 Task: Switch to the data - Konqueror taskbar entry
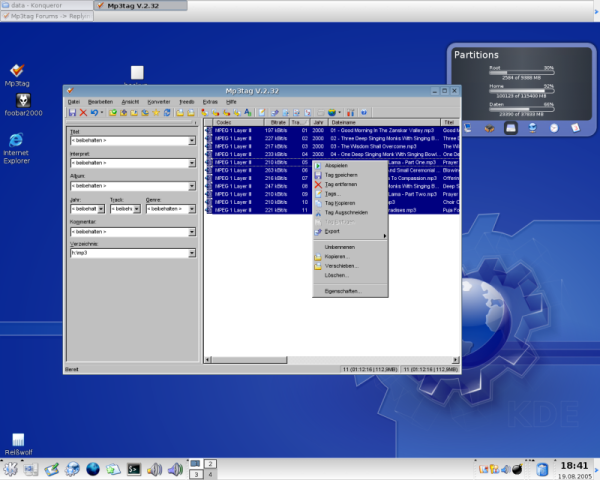[47, 5]
